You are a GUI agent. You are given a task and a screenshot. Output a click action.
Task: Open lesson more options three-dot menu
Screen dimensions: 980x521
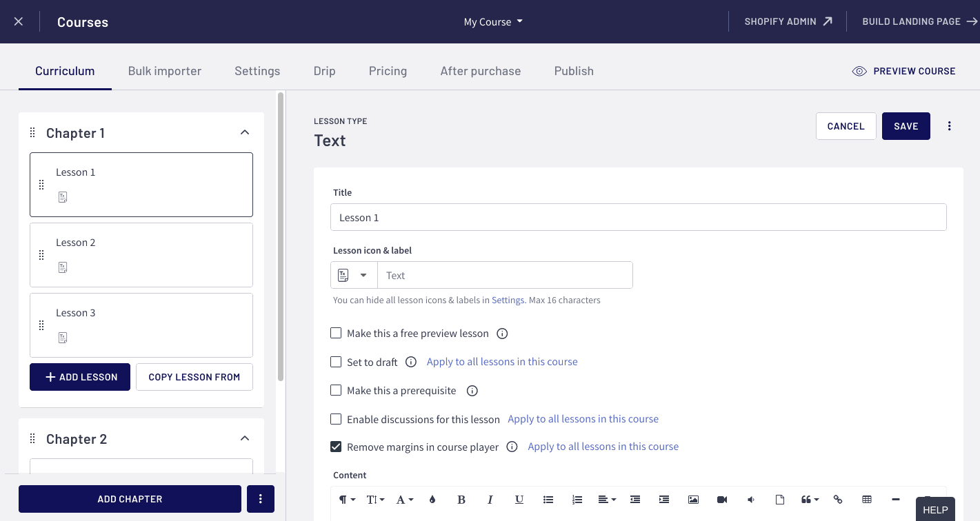coord(950,126)
